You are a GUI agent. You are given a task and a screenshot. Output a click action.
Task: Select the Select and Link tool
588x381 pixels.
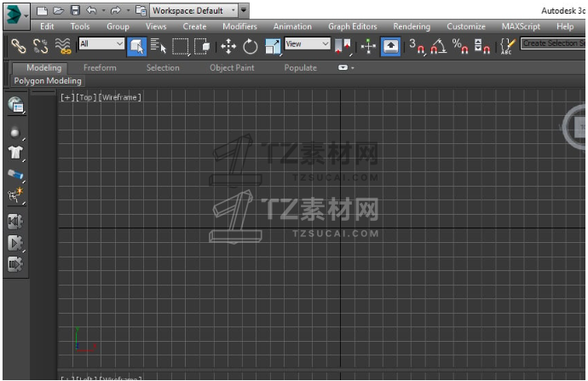[19, 46]
